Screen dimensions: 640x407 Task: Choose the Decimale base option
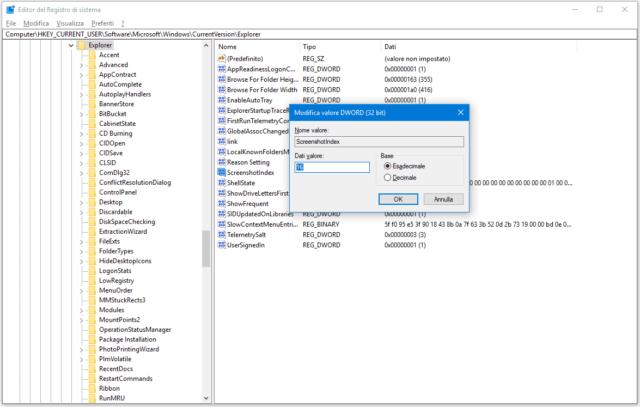point(387,177)
